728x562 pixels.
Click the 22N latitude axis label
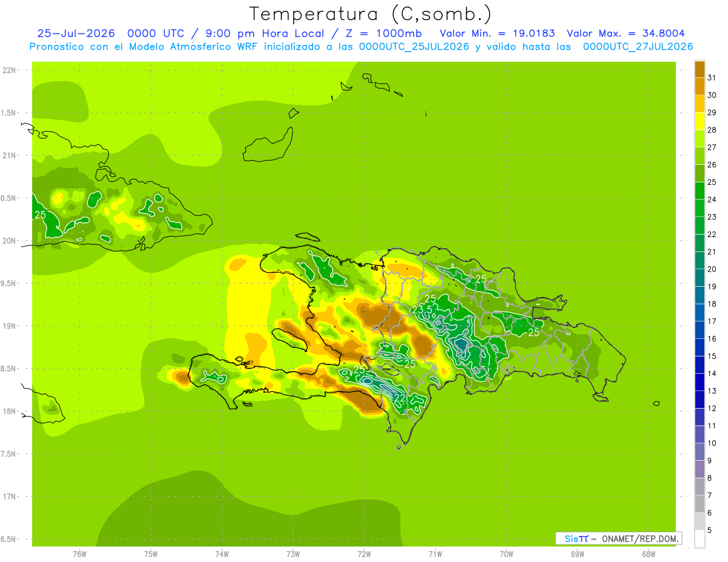tap(10, 70)
